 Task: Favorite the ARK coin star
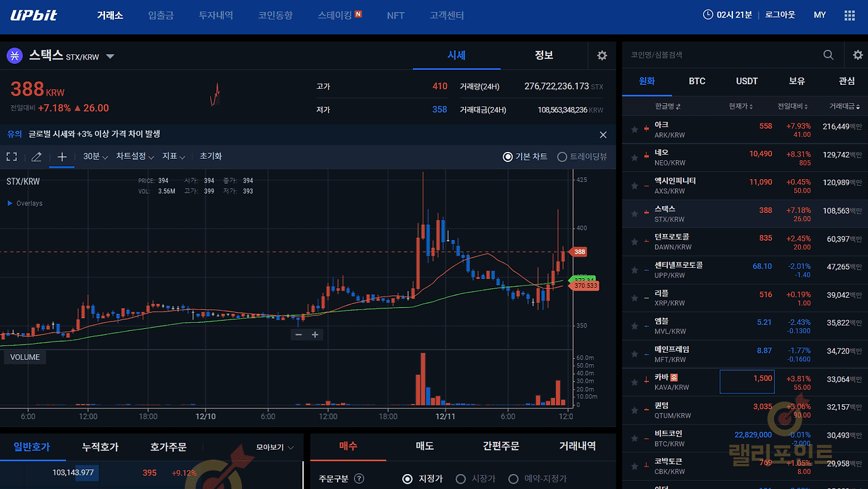tap(634, 130)
